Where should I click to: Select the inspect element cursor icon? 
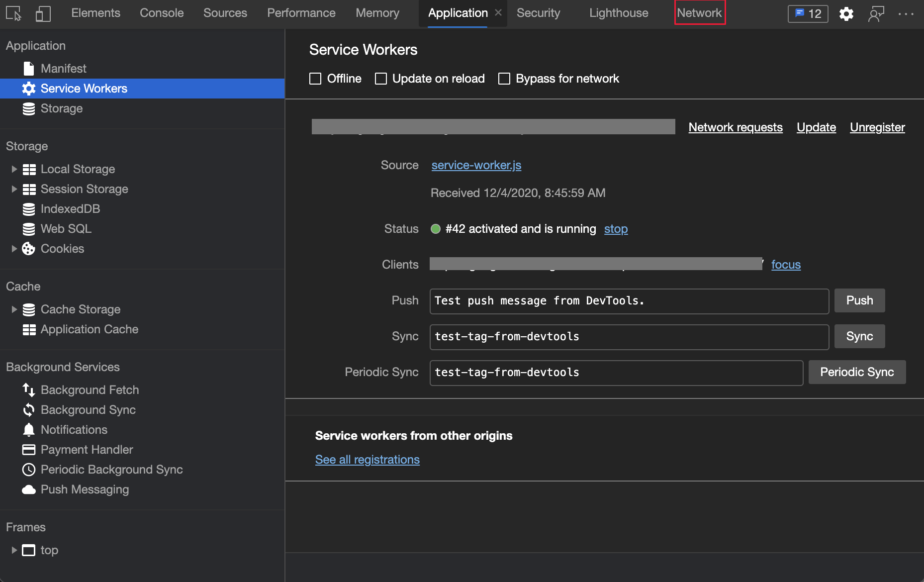point(14,13)
